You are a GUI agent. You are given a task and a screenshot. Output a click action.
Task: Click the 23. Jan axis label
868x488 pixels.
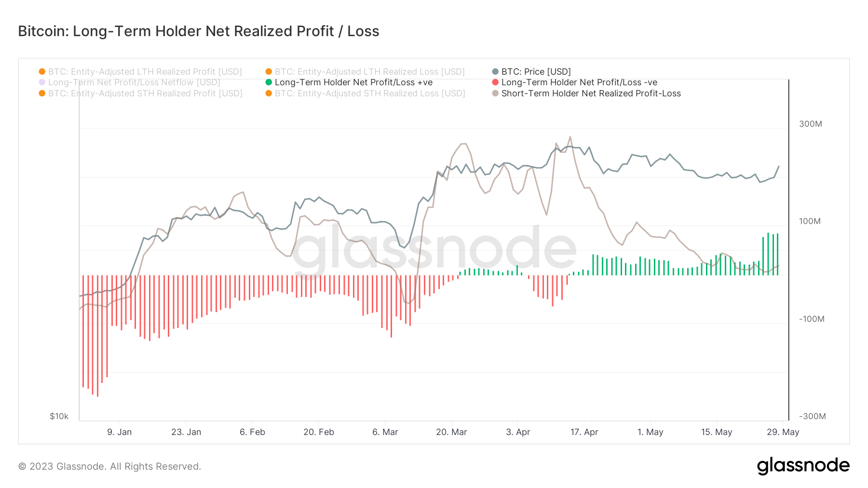tap(186, 432)
